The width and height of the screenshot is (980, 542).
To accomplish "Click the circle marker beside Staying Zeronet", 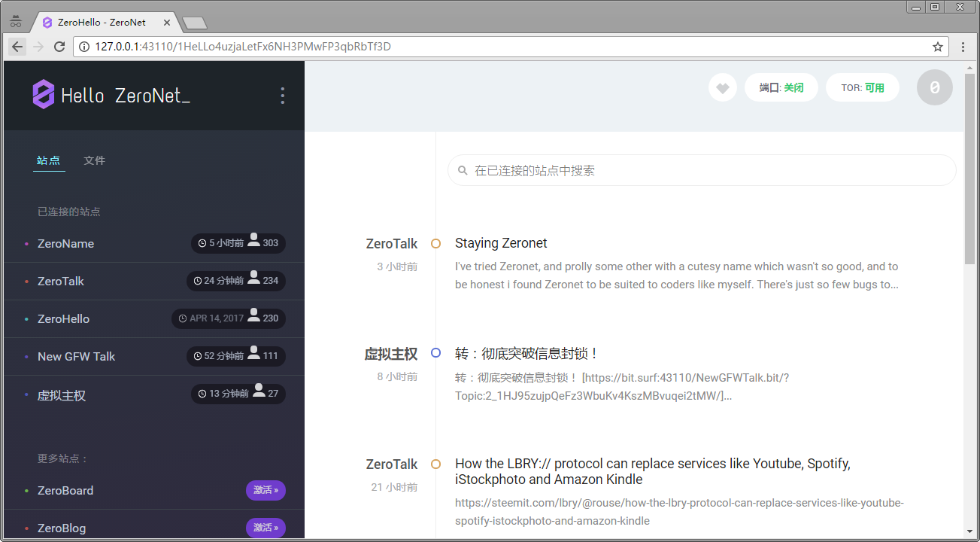I will tap(435, 243).
